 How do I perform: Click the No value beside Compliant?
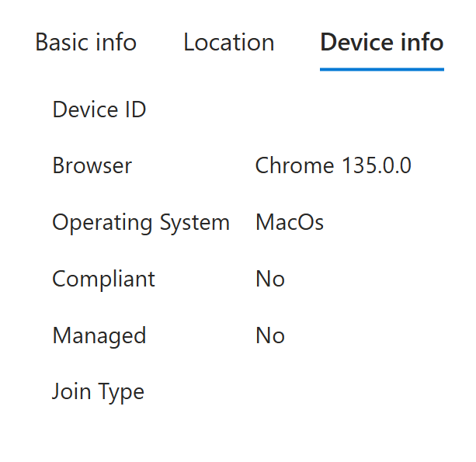coord(269,279)
